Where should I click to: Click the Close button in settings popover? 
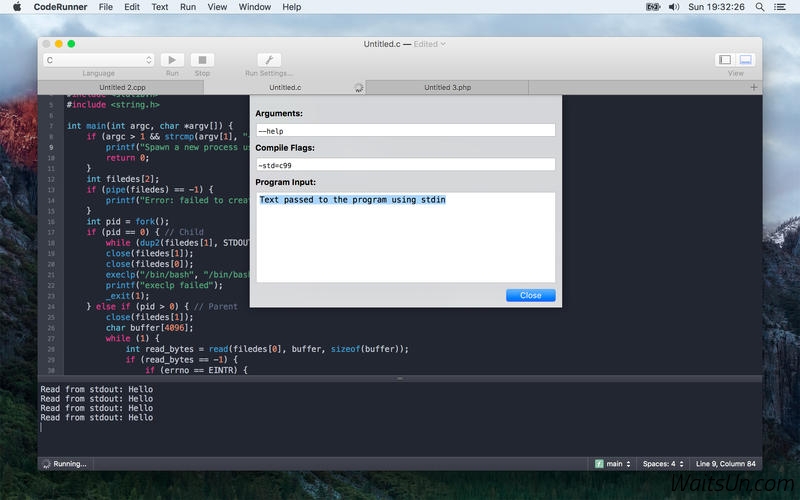tap(530, 295)
